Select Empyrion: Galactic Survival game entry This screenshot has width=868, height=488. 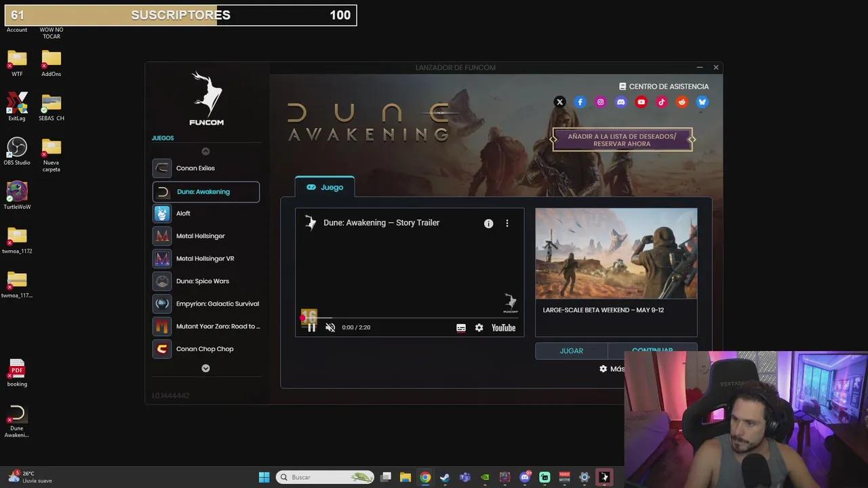click(205, 304)
